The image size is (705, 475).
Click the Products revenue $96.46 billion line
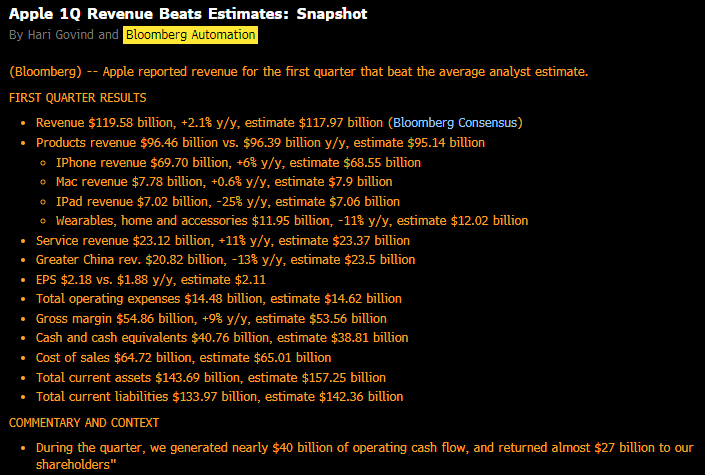260,143
